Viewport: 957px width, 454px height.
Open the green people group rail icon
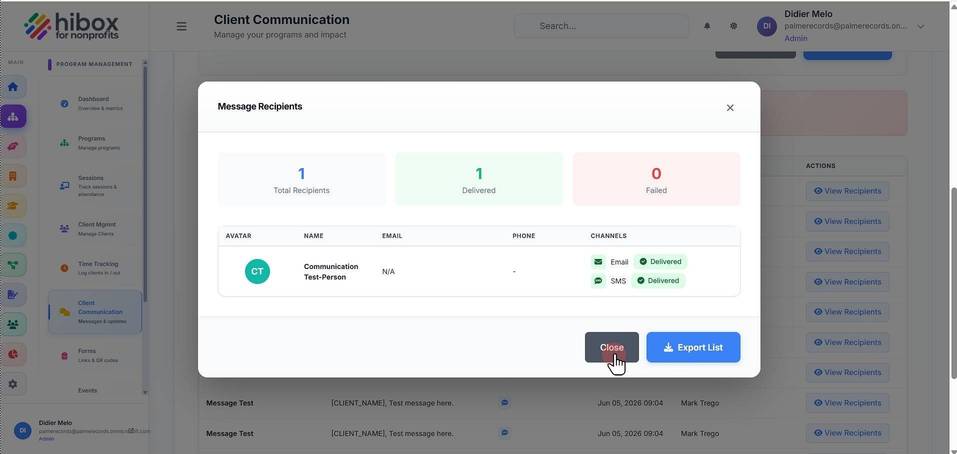click(13, 324)
